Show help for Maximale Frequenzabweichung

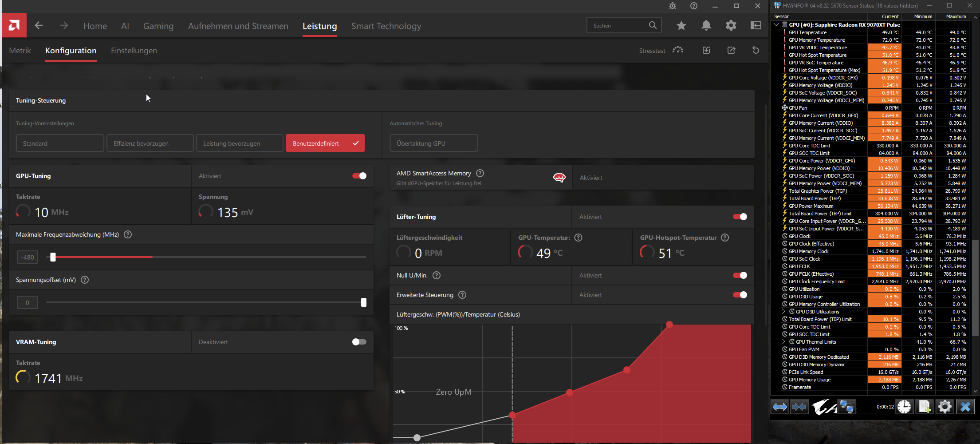(x=128, y=234)
